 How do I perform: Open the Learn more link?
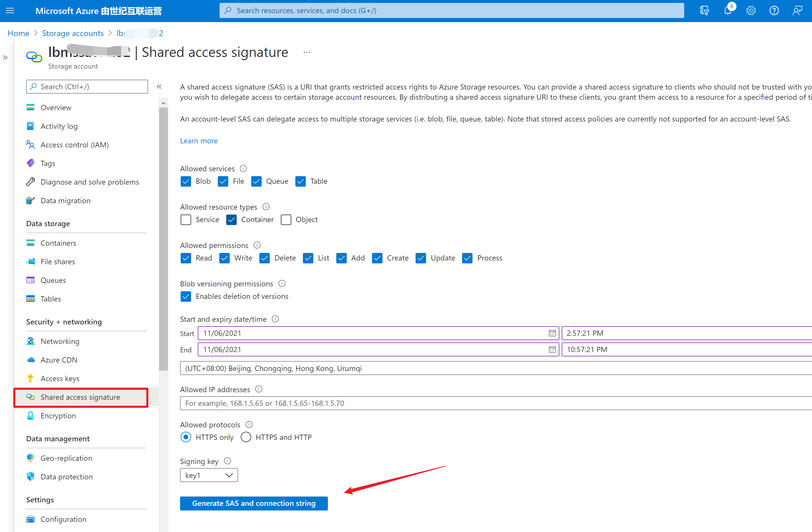(199, 141)
